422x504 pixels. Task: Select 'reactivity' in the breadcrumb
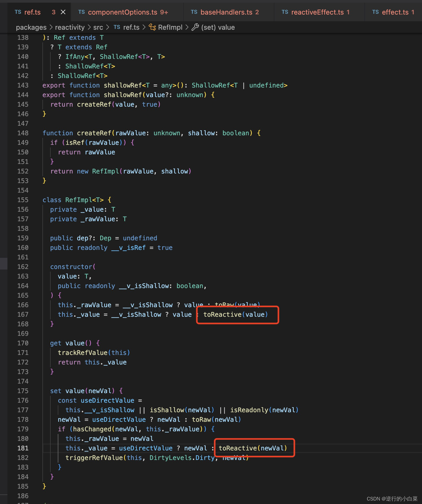(70, 27)
